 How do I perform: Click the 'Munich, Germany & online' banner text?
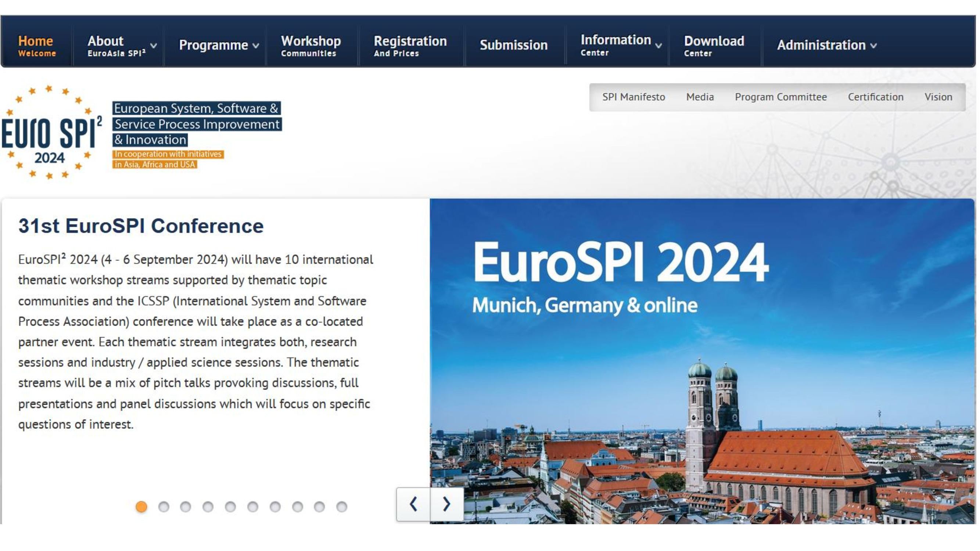tap(585, 305)
